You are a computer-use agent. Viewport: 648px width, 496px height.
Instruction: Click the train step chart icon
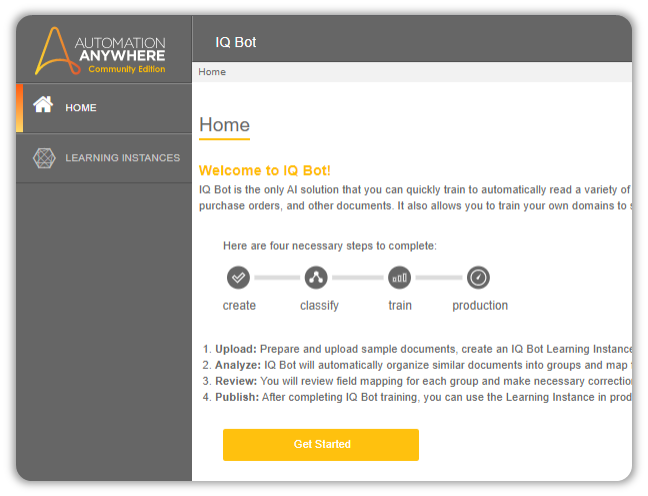[400, 277]
